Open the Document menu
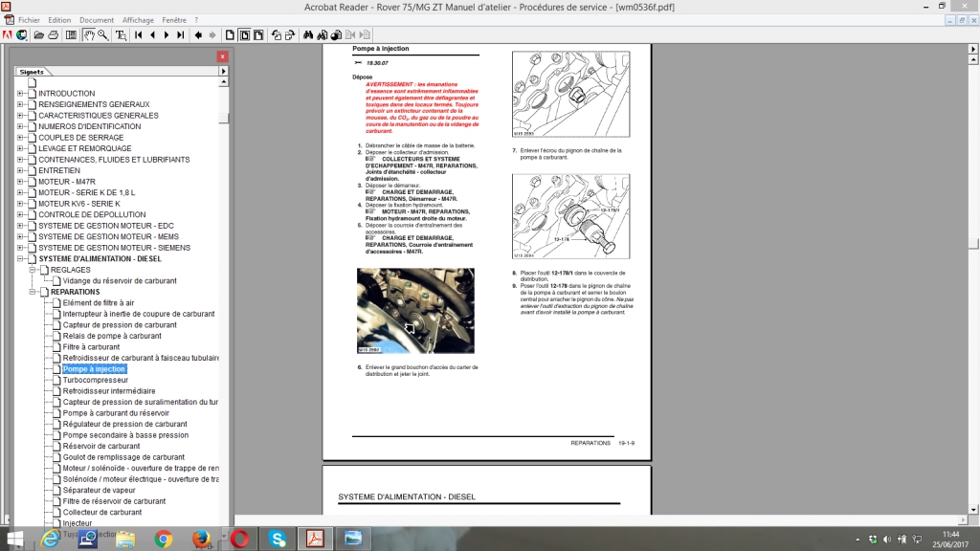The width and height of the screenshot is (980, 551). click(97, 20)
